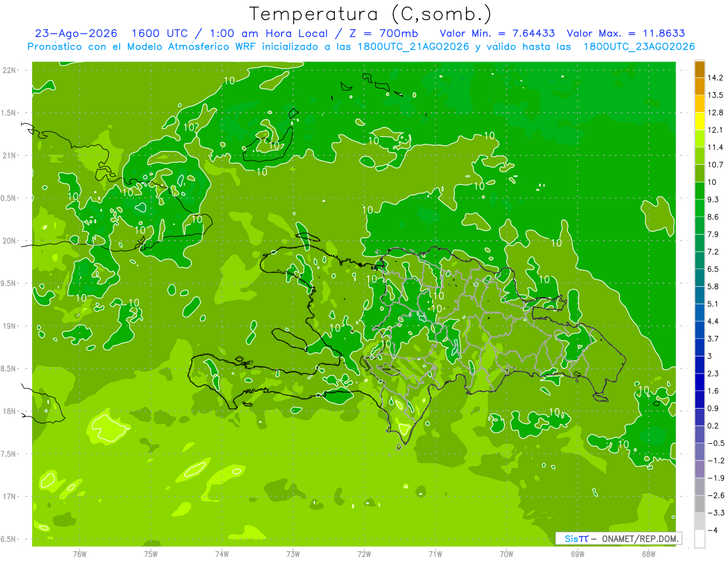The width and height of the screenshot is (728, 562).
Task: Click the '71W' longitude label
Action: pyautogui.click(x=435, y=554)
